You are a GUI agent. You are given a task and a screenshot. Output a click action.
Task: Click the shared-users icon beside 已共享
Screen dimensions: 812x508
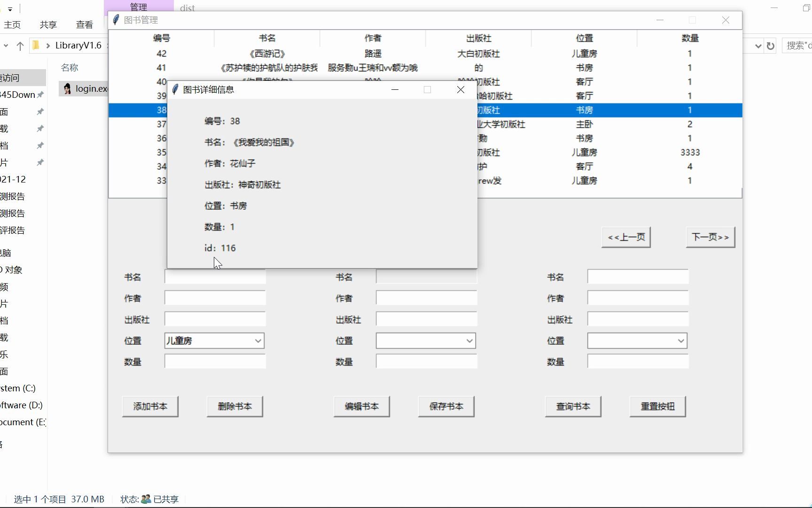tap(145, 499)
